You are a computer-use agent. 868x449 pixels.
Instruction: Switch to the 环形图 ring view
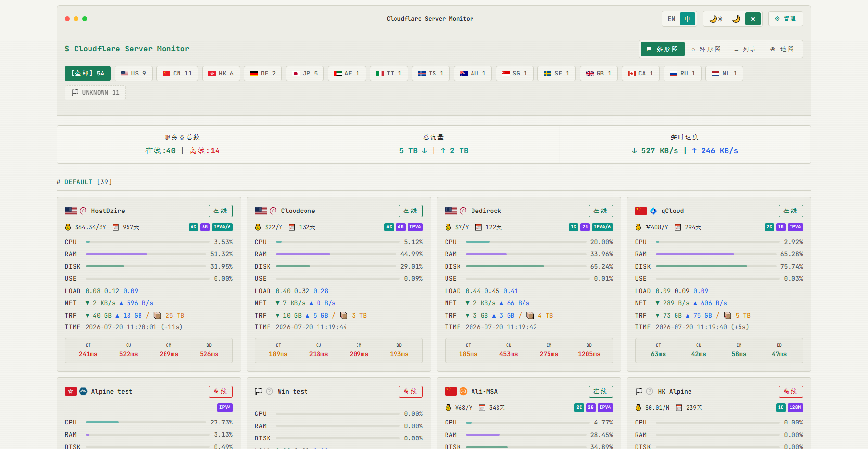tap(706, 49)
